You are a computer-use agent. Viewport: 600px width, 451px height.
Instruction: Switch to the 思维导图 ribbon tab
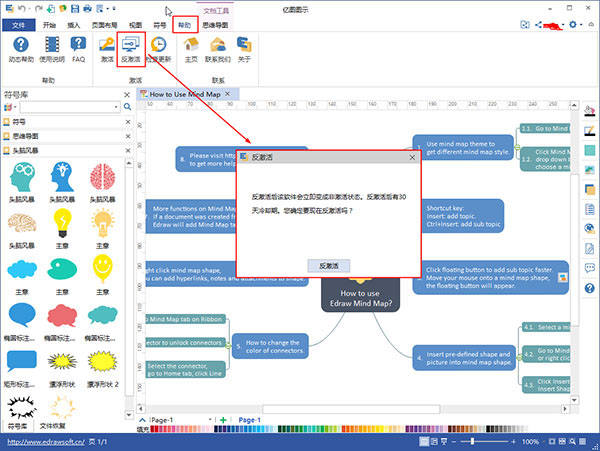click(x=215, y=25)
